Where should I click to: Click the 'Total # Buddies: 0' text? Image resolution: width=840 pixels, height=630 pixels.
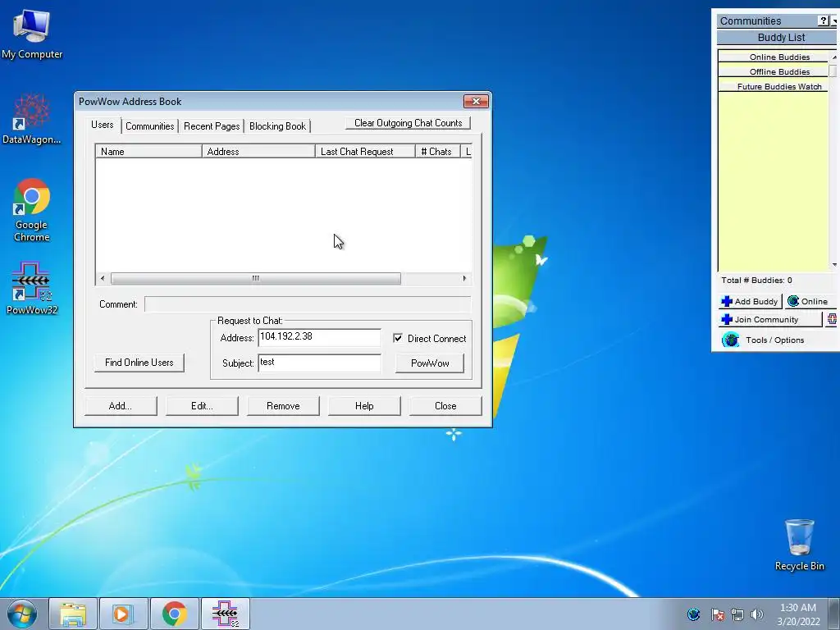click(x=756, y=281)
